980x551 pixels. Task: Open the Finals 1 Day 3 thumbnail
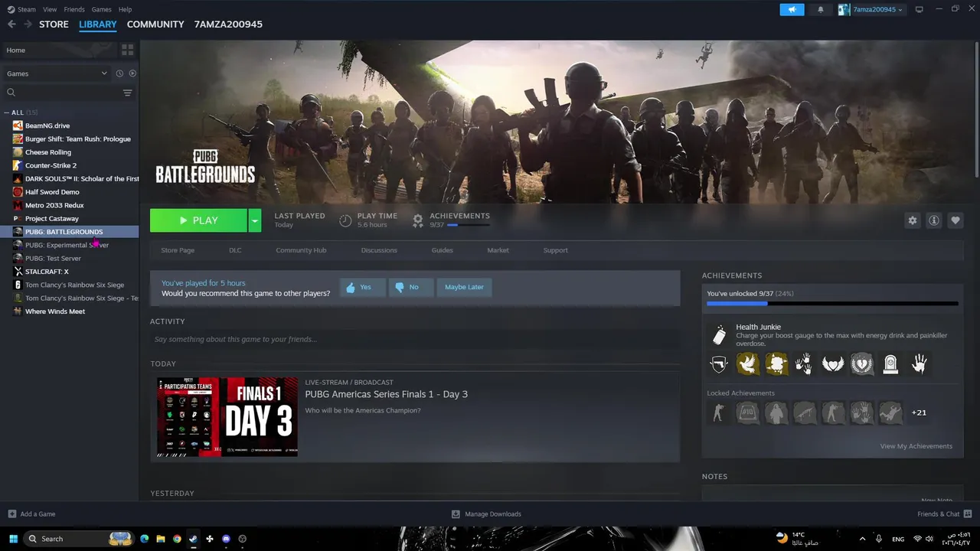(x=227, y=417)
